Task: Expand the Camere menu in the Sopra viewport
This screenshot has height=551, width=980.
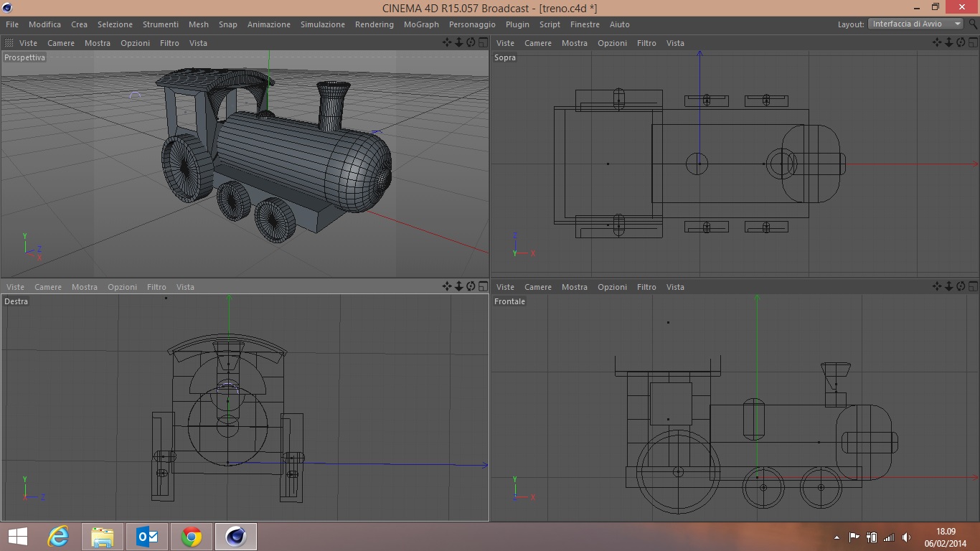Action: click(537, 43)
